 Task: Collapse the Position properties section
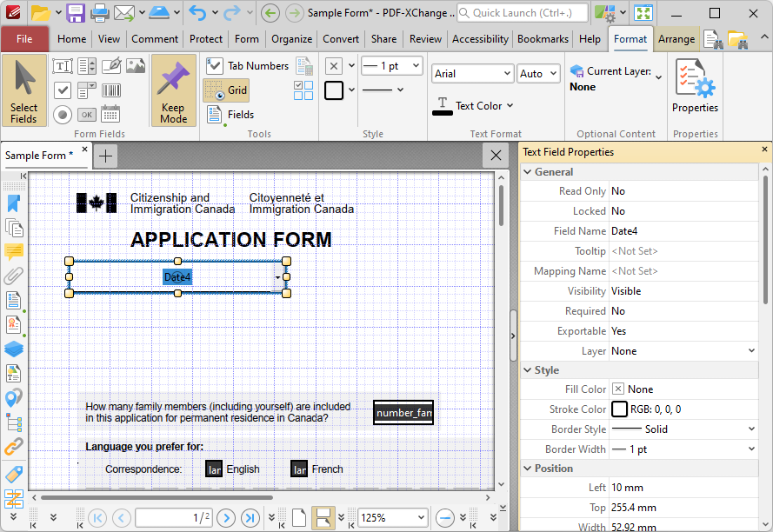(528, 469)
